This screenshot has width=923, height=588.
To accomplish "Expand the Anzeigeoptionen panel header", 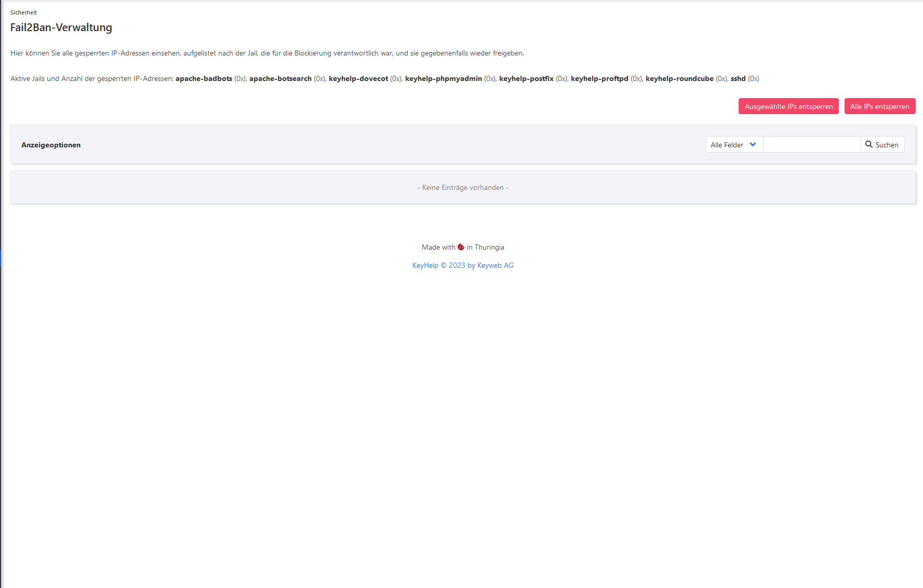I will coord(51,145).
